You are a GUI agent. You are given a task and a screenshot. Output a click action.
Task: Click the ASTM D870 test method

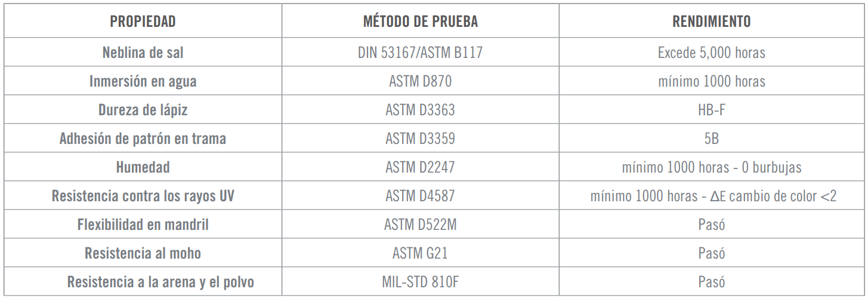pos(420,81)
